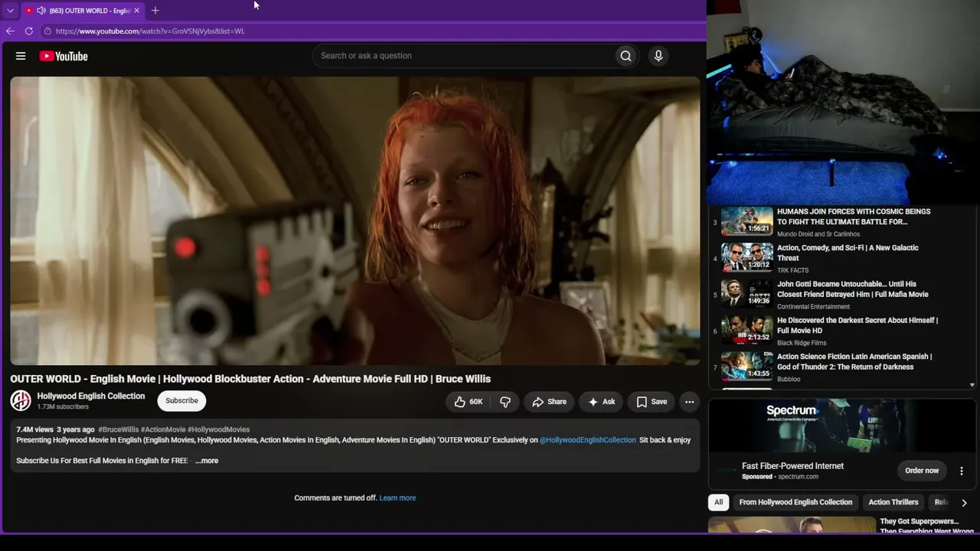Go back in the browser
This screenshot has height=551, width=980.
point(10,31)
